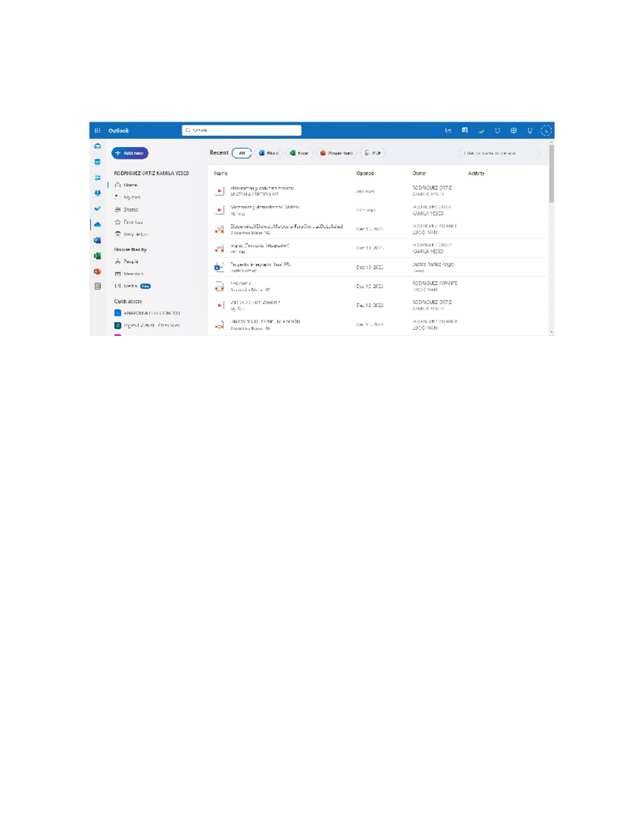Enable the PDF file type filter
Image resolution: width=644 pixels, height=834 pixels.
click(x=372, y=153)
